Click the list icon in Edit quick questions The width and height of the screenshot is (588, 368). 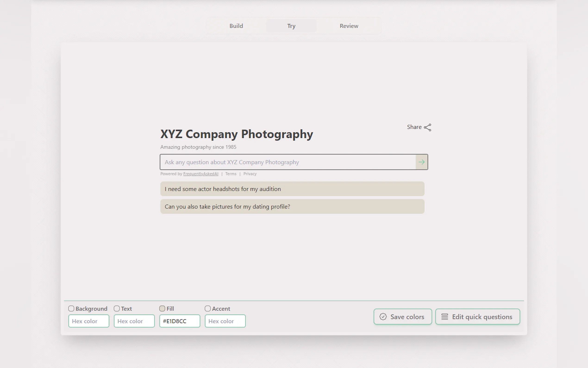tap(445, 317)
